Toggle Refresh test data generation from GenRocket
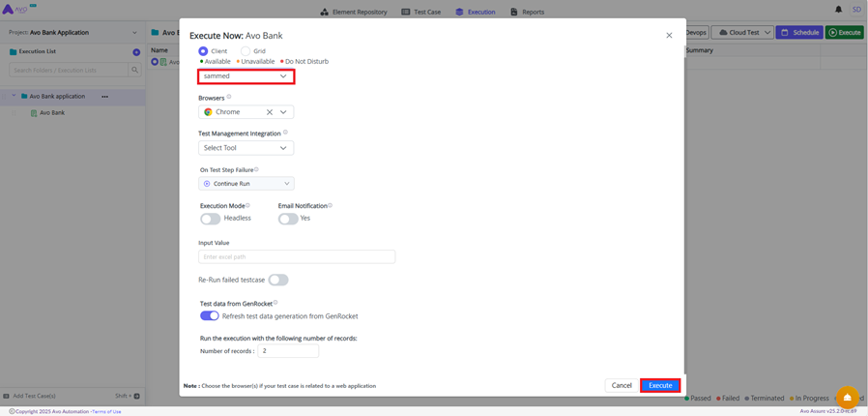The width and height of the screenshot is (868, 416). [x=210, y=316]
